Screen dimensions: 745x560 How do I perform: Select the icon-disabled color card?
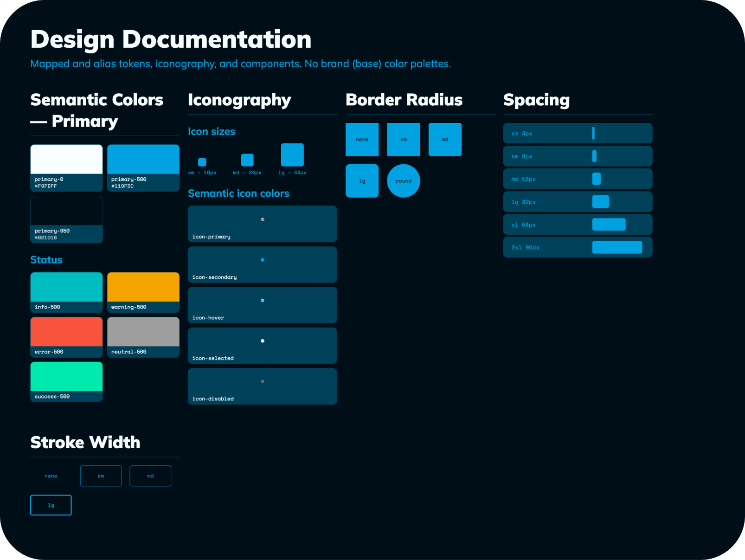tap(262, 386)
